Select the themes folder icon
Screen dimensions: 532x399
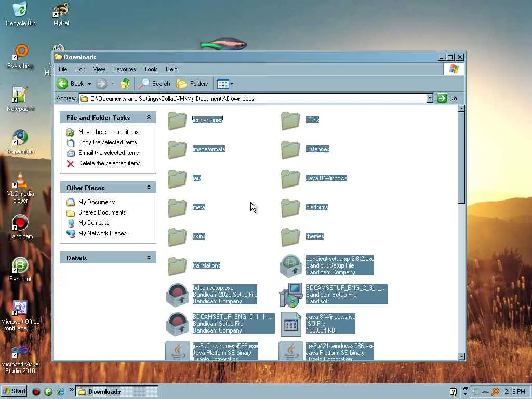290,237
